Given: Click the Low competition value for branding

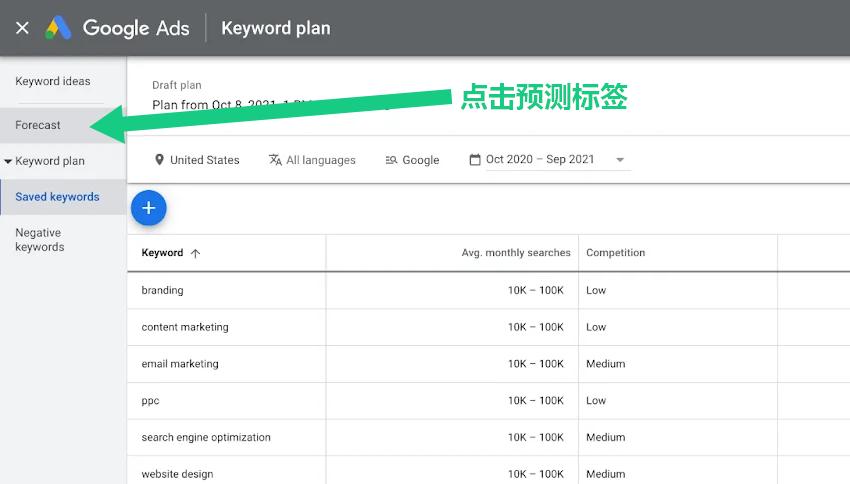Looking at the screenshot, I should tap(596, 291).
